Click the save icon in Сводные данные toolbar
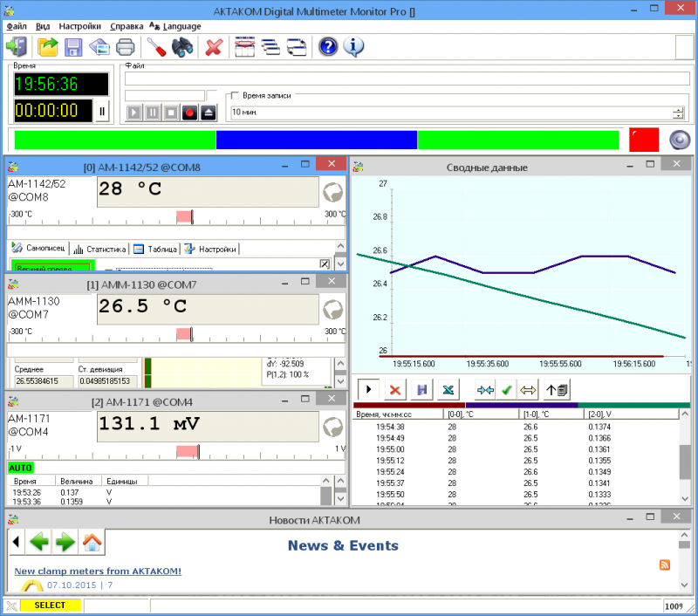Viewport: 698px width, 616px height. click(x=421, y=390)
